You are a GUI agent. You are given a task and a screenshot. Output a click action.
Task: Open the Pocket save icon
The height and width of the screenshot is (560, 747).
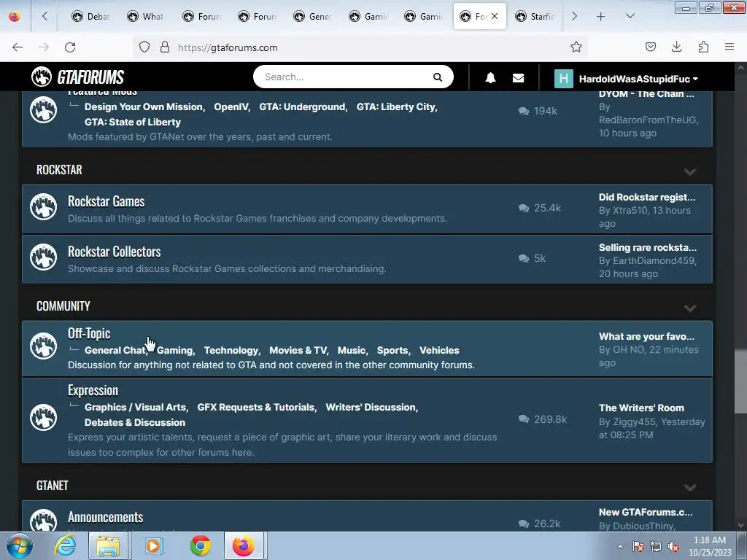tap(650, 47)
